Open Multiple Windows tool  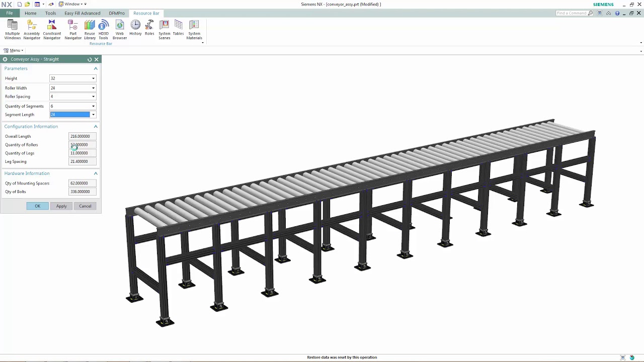click(13, 30)
